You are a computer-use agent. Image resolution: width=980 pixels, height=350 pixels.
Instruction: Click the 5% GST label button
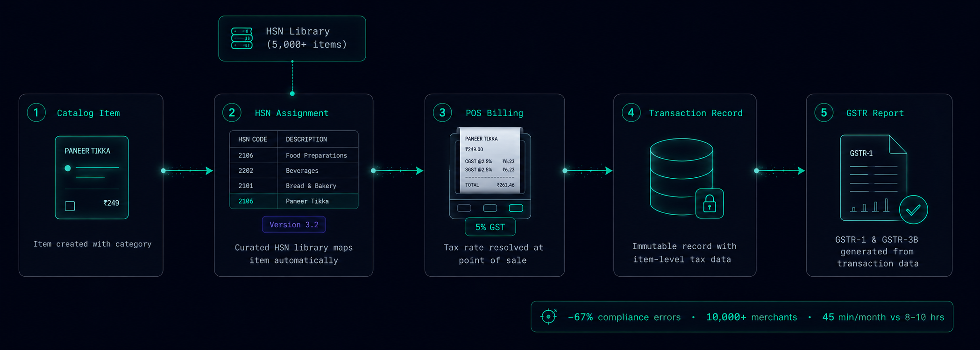click(490, 227)
